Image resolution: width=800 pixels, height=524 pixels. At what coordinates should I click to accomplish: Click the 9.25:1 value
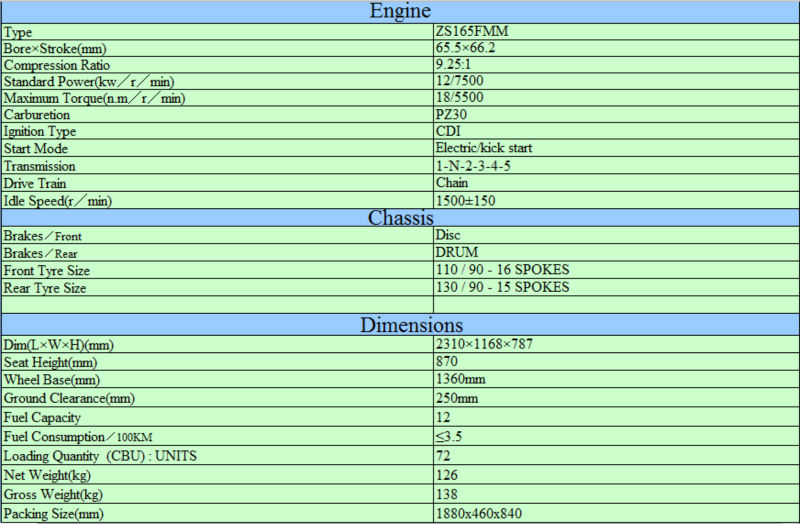point(453,64)
